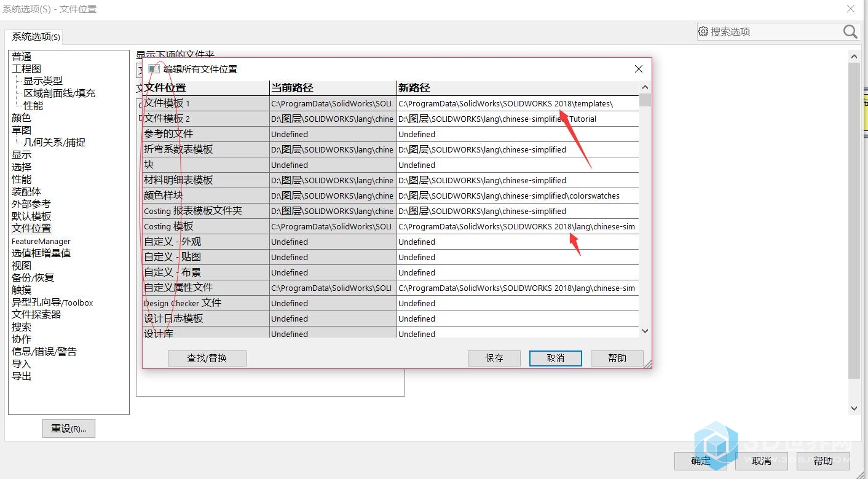Viewport: 868px width, 479px height.
Task: Click the system options window's scrollbar up arrow
Action: (854, 57)
